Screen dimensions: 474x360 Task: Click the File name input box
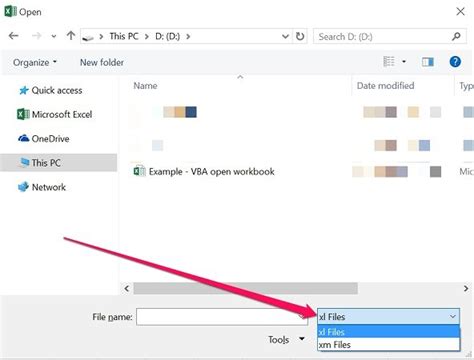222,317
